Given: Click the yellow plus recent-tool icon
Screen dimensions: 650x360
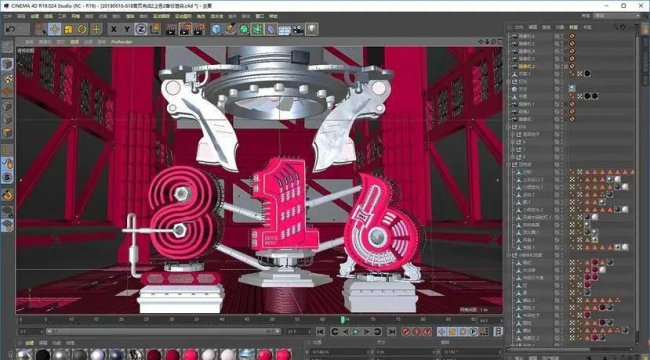Looking at the screenshot, I should (96, 29).
